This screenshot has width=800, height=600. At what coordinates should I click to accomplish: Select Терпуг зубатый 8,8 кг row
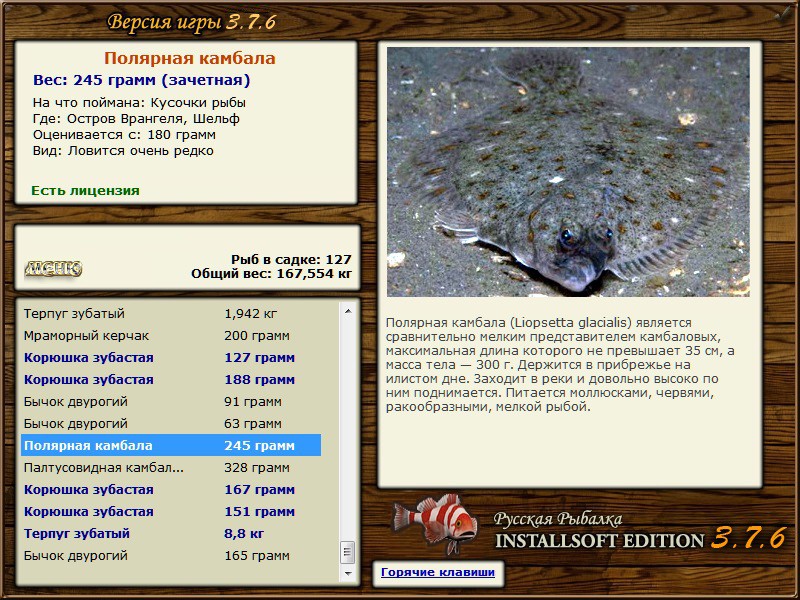click(171, 533)
